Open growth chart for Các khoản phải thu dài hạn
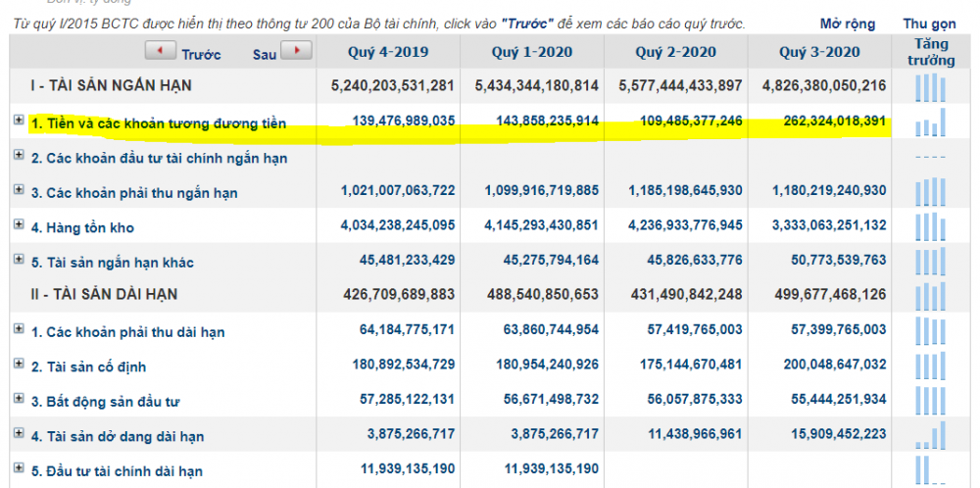This screenshot has width=980, height=488. pos(931,331)
